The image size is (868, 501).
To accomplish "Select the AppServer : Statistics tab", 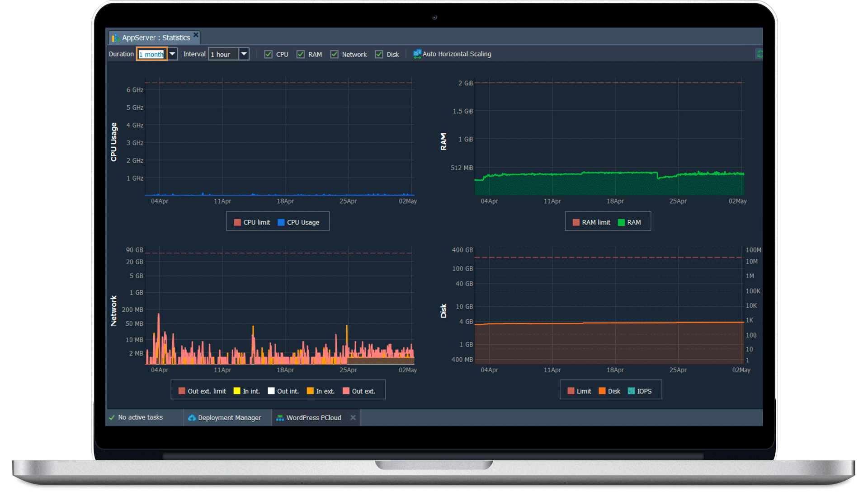I will (x=155, y=37).
